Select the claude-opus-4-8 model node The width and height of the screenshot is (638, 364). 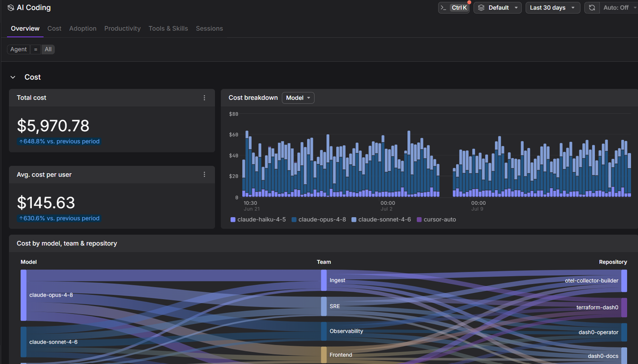(x=23, y=295)
